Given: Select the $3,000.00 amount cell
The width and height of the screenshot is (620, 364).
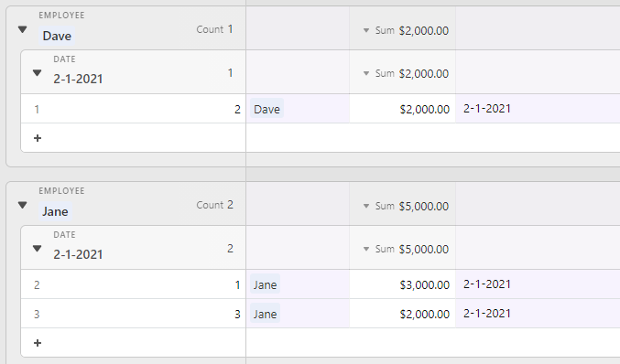Looking at the screenshot, I should (x=403, y=284).
